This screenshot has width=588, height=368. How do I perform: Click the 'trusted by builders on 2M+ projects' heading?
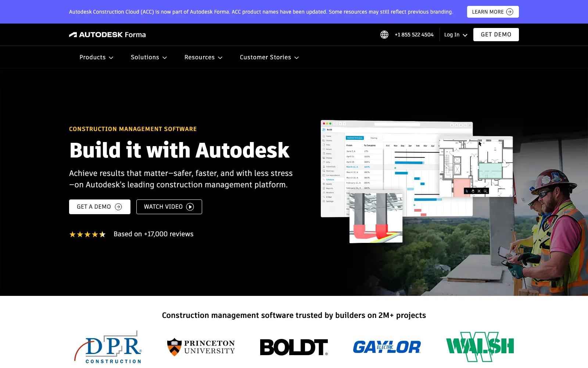click(294, 315)
